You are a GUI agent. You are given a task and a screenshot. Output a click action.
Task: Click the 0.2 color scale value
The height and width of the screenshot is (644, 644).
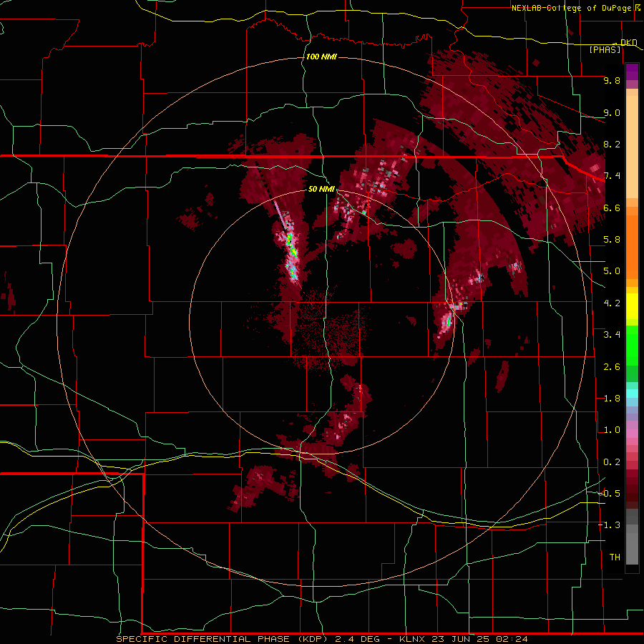coord(612,462)
